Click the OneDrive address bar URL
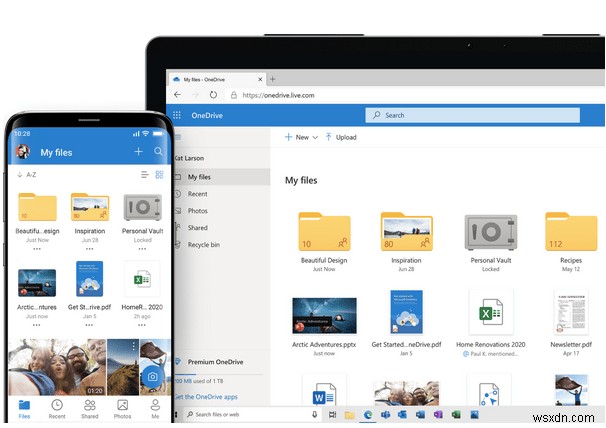This screenshot has height=428, width=606. [278, 95]
